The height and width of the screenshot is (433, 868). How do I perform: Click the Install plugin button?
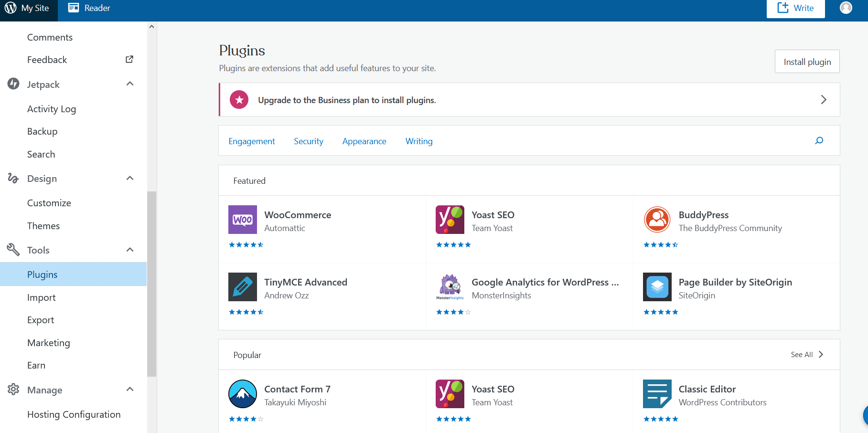point(807,62)
